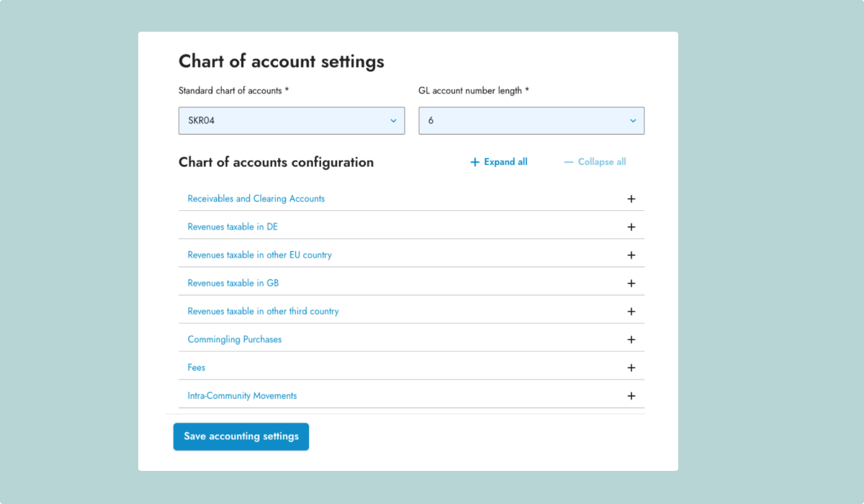864x504 pixels.
Task: Expand Commingling Purchases plus icon
Action: click(631, 339)
